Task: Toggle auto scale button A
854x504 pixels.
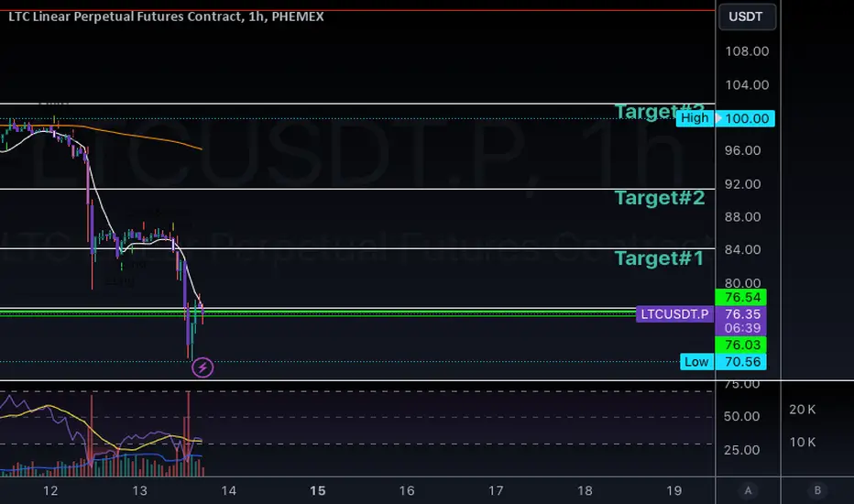Action: click(748, 490)
